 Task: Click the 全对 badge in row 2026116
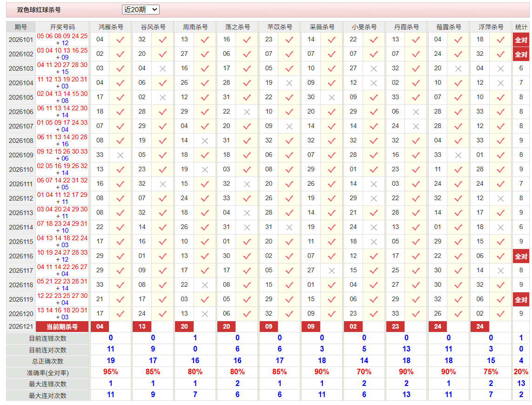[521, 256]
